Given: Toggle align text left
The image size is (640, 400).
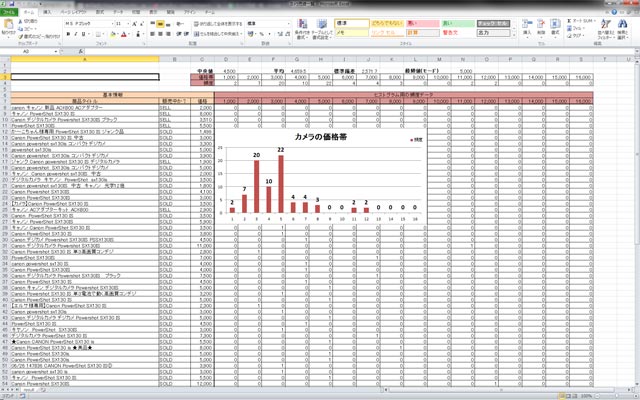Looking at the screenshot, I should (x=153, y=34).
